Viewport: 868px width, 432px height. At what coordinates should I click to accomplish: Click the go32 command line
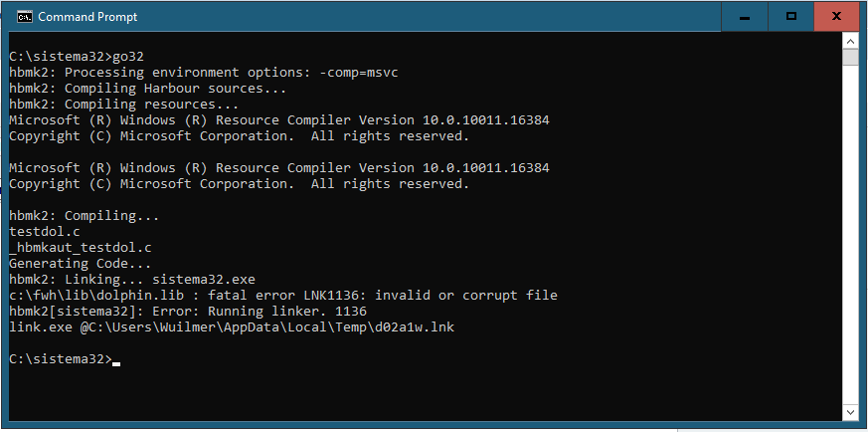(x=77, y=57)
